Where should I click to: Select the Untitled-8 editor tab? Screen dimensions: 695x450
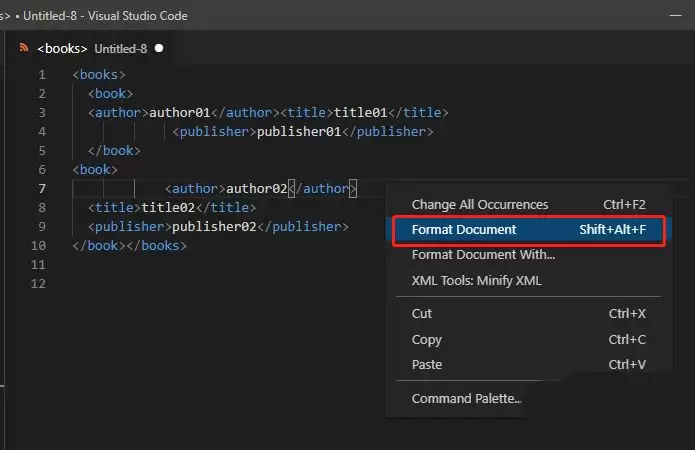95,48
